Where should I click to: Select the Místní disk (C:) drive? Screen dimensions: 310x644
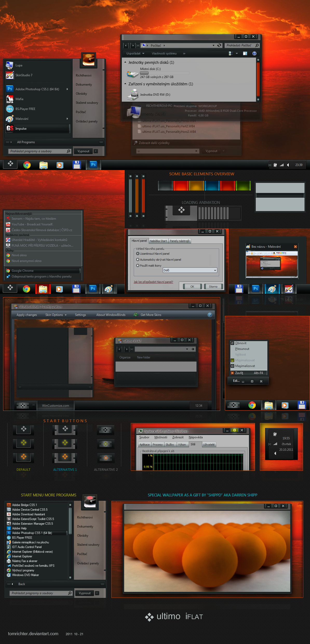(x=150, y=73)
